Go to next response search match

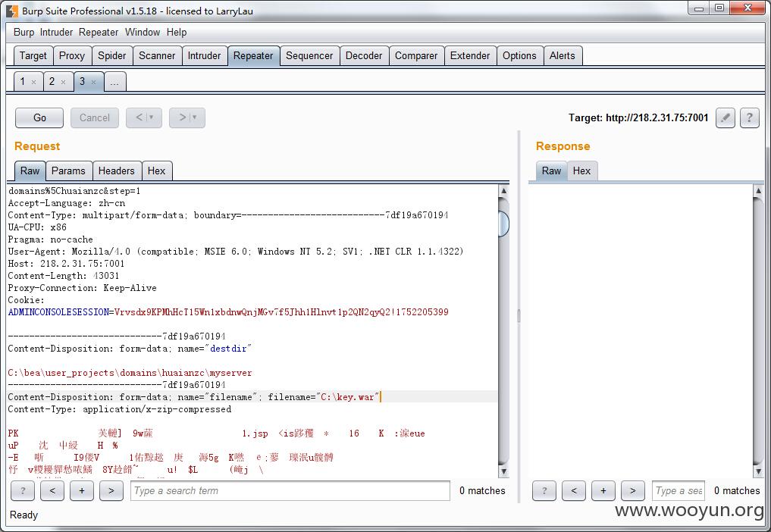tap(632, 491)
